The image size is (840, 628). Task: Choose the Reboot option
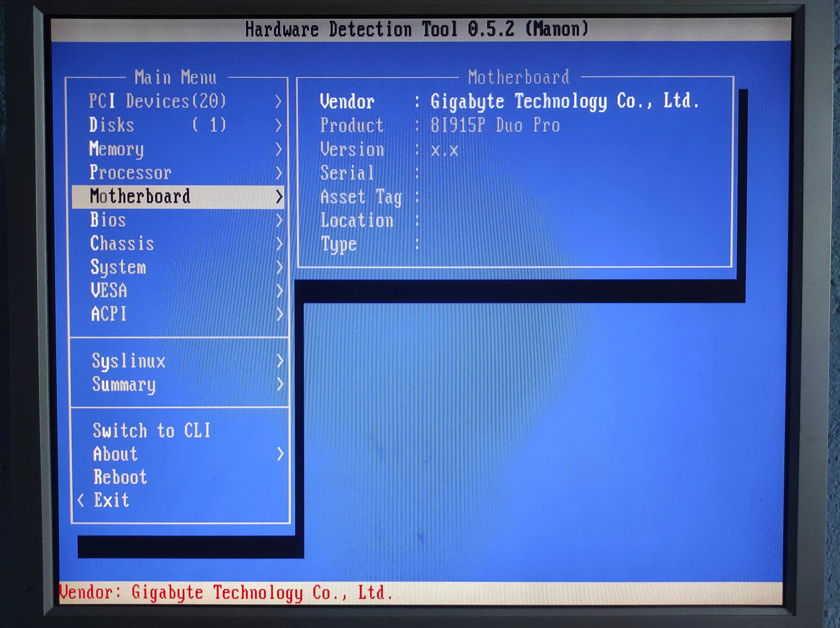click(120, 477)
